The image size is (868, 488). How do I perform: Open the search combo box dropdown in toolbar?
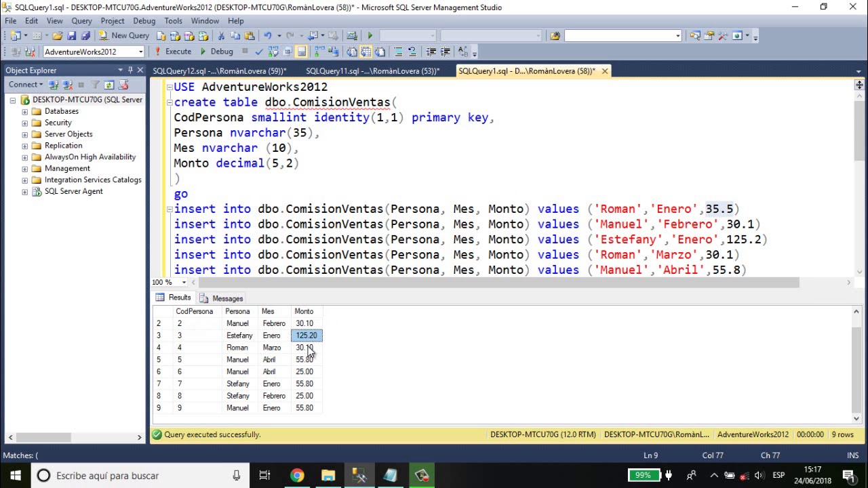[678, 35]
